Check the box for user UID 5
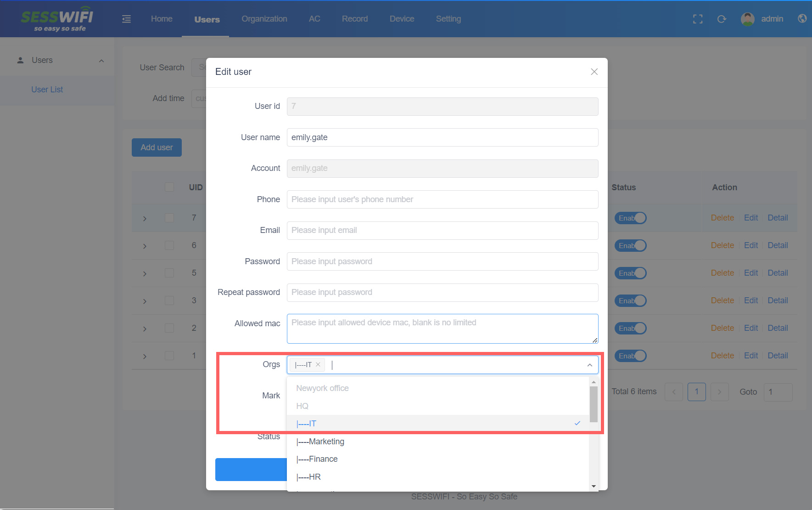Screen dimensions: 812x510 coord(169,273)
